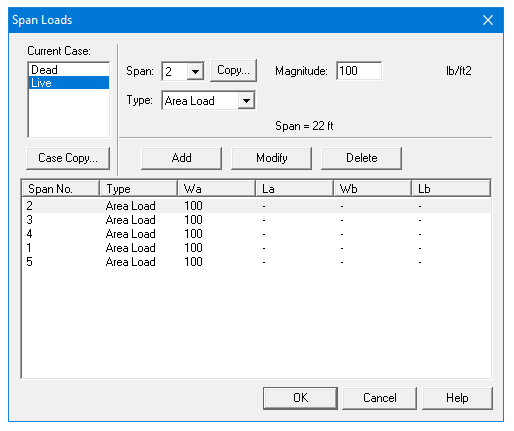This screenshot has height=431, width=514.
Task: Expand the Type dropdown arrow
Action: 246,101
